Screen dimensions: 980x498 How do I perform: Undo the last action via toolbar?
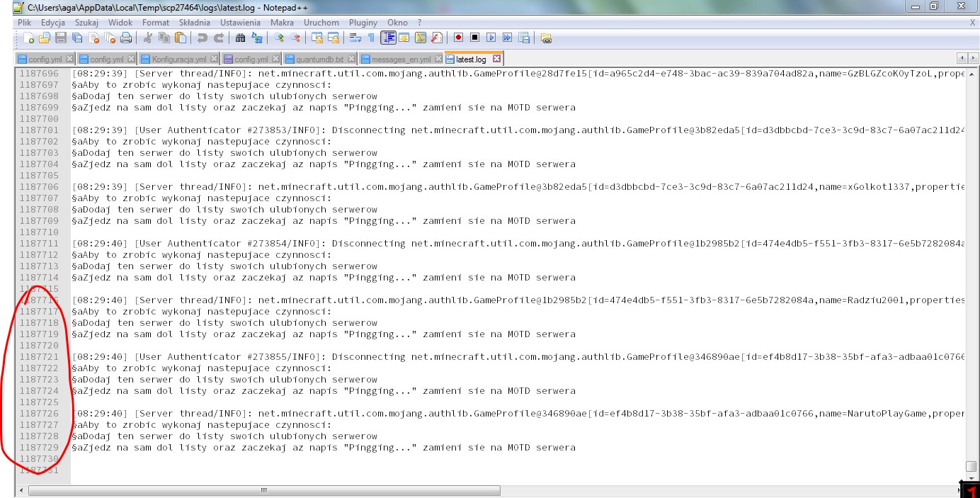(x=202, y=38)
